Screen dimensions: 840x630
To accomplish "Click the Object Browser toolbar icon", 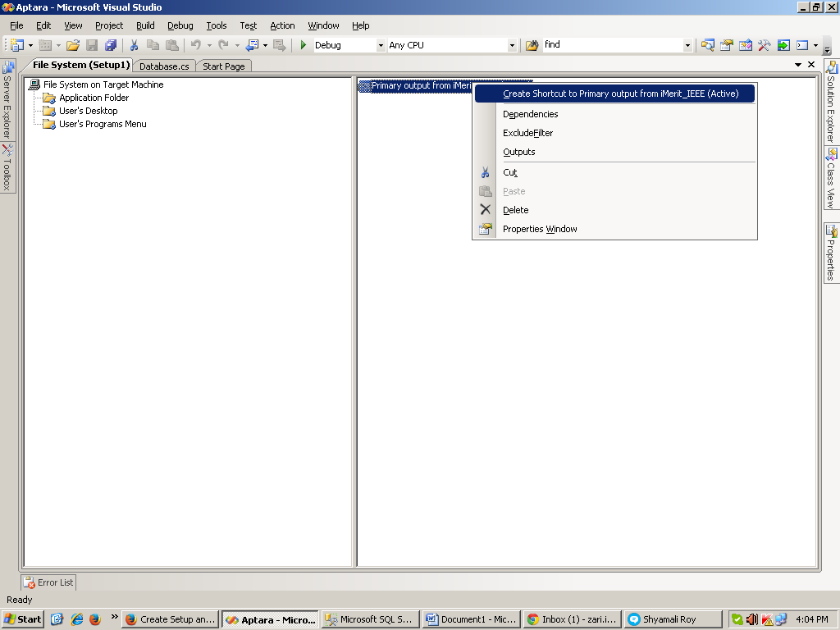I will tap(745, 46).
